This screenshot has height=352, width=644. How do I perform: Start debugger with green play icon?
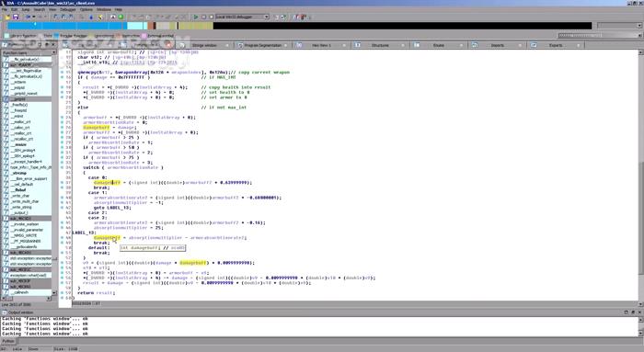(x=196, y=17)
